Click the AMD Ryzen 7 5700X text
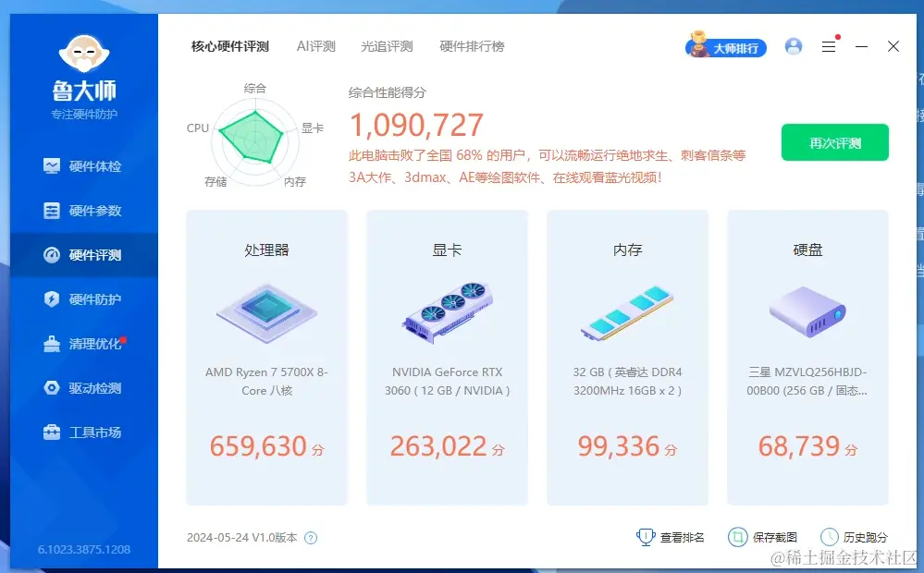Viewport: 924px width, 573px height. click(266, 381)
